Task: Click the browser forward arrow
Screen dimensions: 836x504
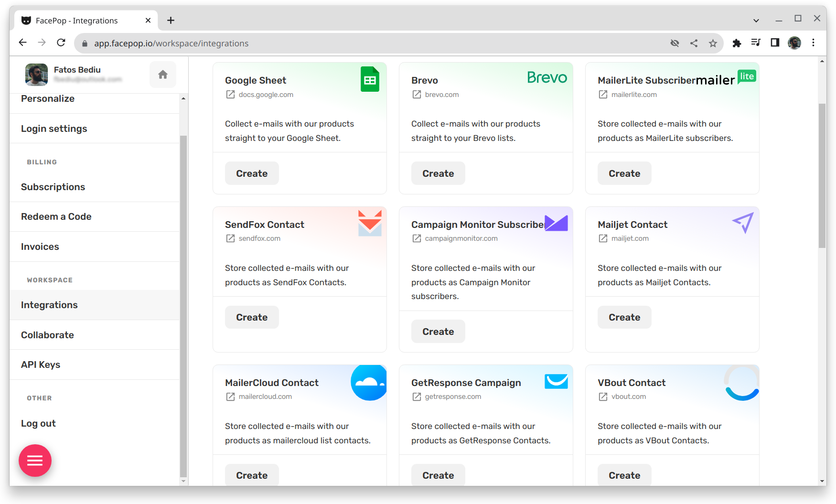Action: coord(42,43)
